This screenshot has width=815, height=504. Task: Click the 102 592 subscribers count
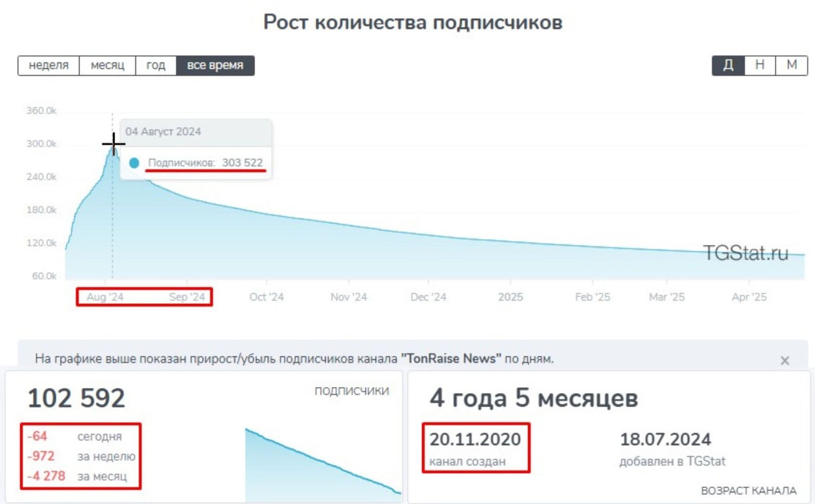(x=76, y=398)
